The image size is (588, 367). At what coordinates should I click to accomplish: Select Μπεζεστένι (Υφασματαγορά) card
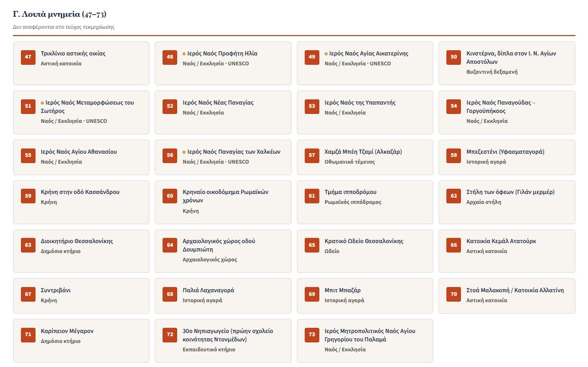[x=507, y=157]
